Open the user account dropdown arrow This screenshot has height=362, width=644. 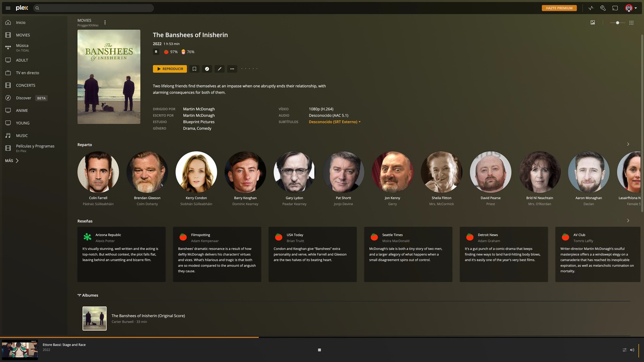[636, 8]
